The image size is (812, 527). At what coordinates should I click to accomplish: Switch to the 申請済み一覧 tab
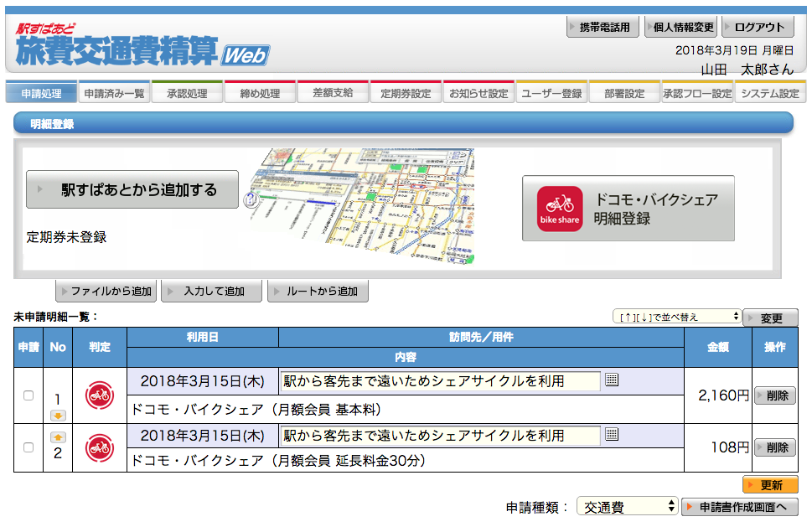pos(115,93)
